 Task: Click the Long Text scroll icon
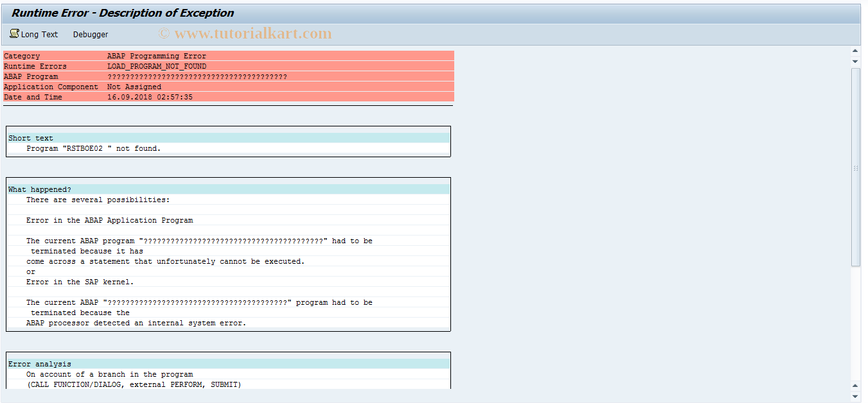click(14, 34)
